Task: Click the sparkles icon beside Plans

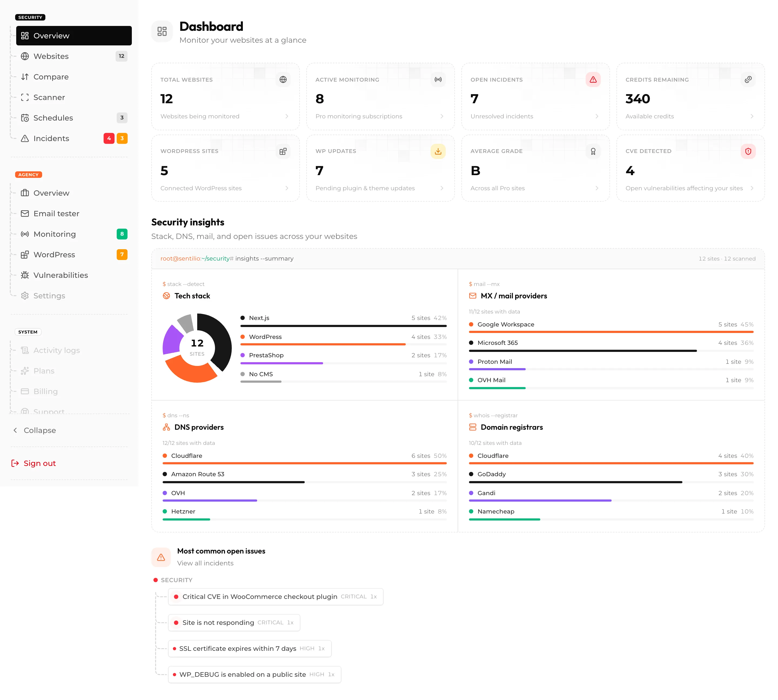Action: 25,371
